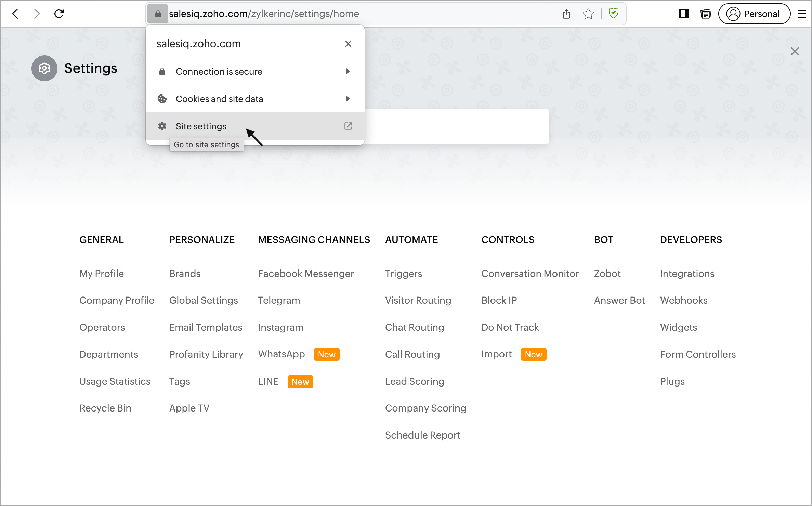Click the URL address bar text
This screenshot has height=506, width=812.
click(264, 14)
